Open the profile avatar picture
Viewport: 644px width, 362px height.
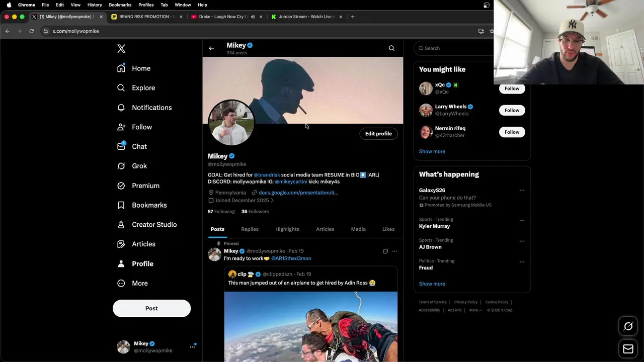pyautogui.click(x=231, y=123)
